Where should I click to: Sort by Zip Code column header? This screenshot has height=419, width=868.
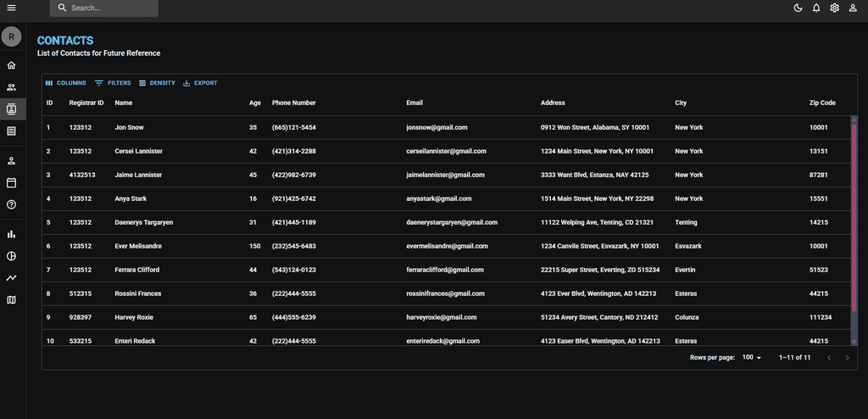pyautogui.click(x=822, y=103)
